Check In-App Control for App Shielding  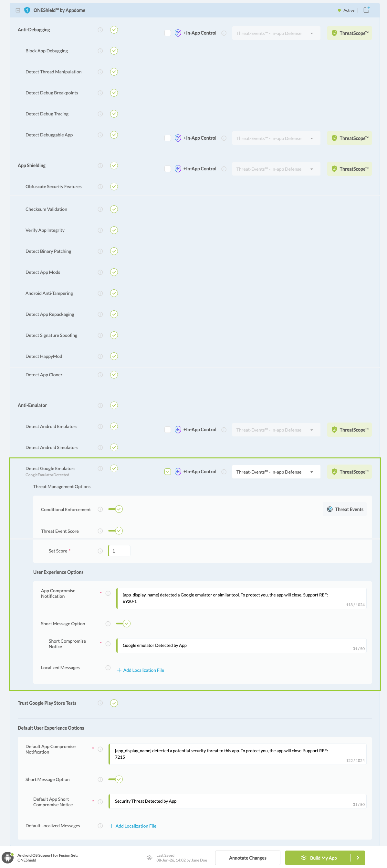click(167, 169)
